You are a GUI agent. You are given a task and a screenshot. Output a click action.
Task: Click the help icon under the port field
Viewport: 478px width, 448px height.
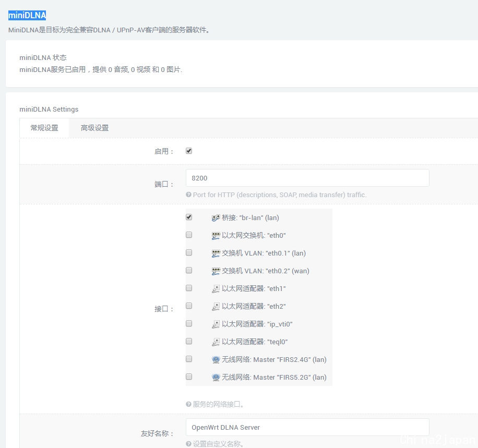click(188, 195)
